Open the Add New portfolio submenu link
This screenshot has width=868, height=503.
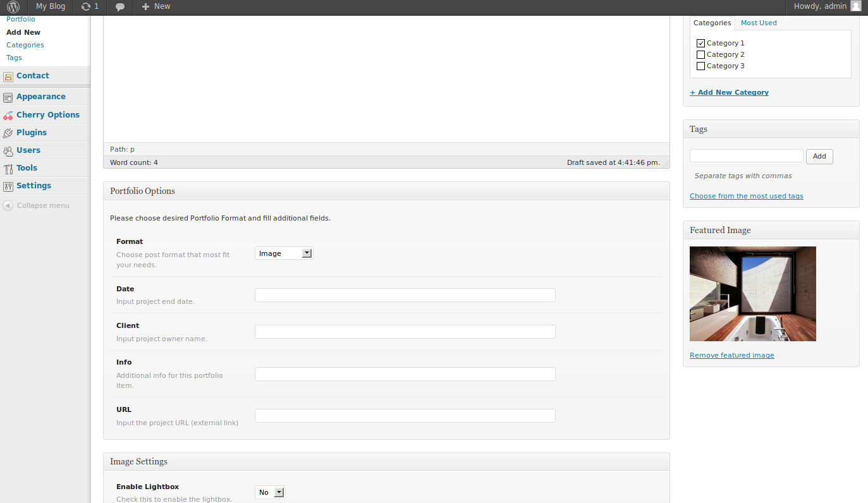(x=23, y=32)
